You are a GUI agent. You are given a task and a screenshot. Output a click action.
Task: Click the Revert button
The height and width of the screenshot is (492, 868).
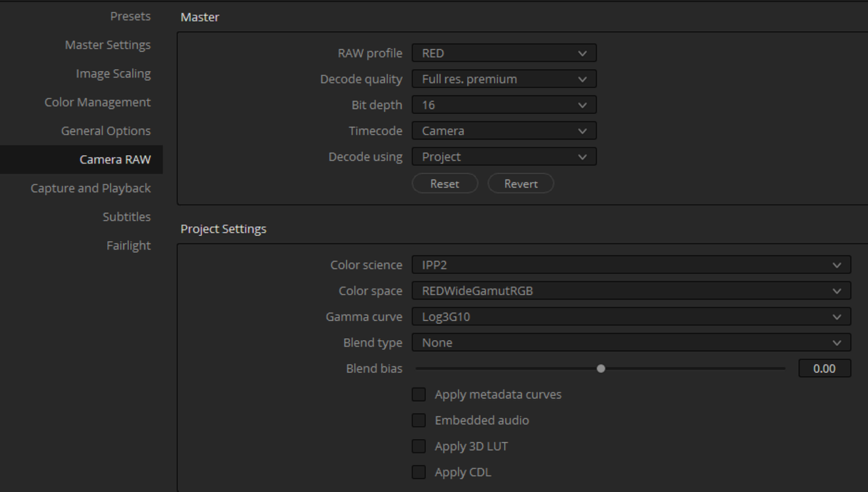[521, 184]
